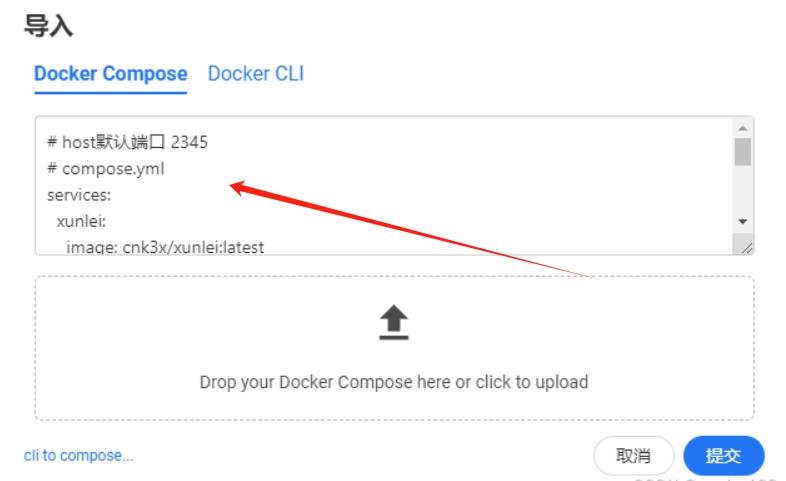Click the textarea scrollbar thumb
Image resolution: width=786 pixels, height=481 pixels.
tap(742, 152)
